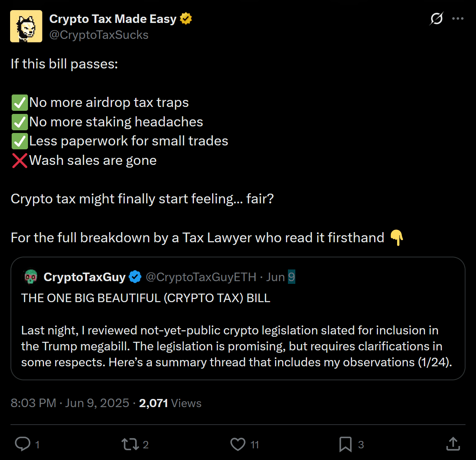Open the quoted tweet's Jun 9 date

coord(281,277)
